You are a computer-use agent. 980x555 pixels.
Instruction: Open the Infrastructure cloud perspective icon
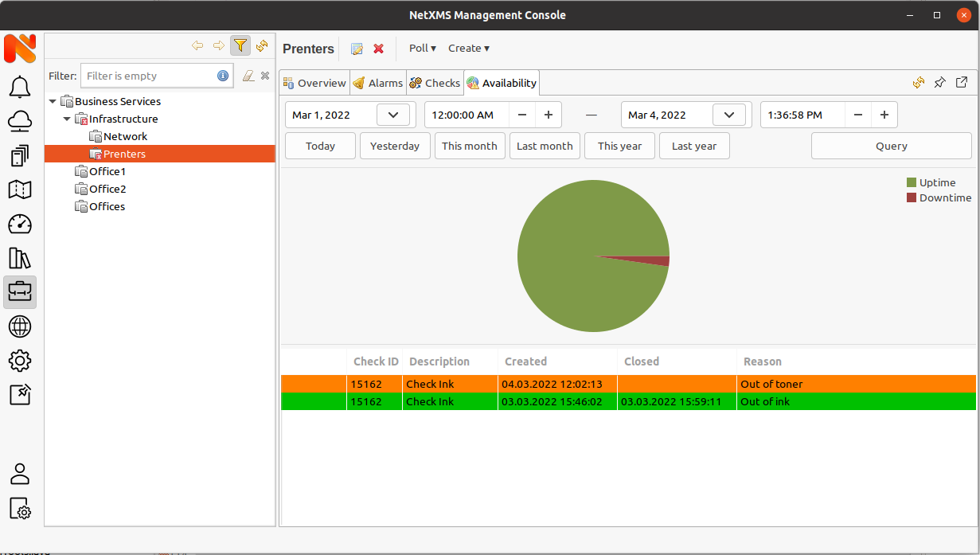click(20, 121)
